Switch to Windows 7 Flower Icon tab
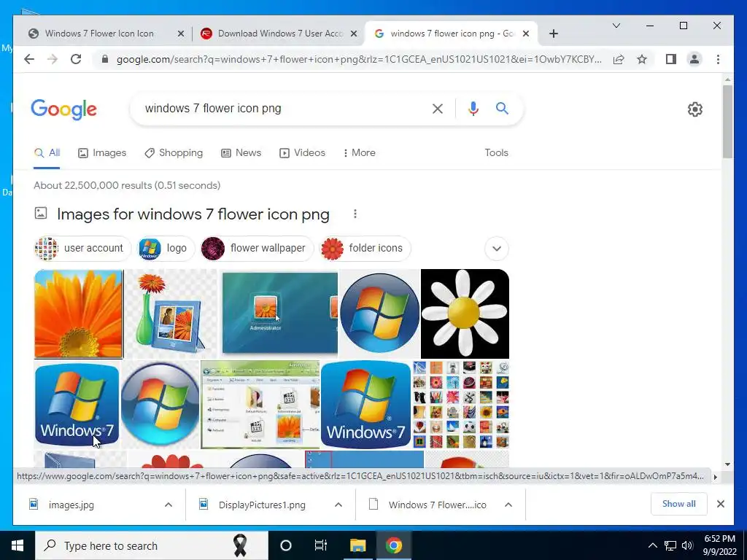Screen dimensions: 747x560 [99, 34]
